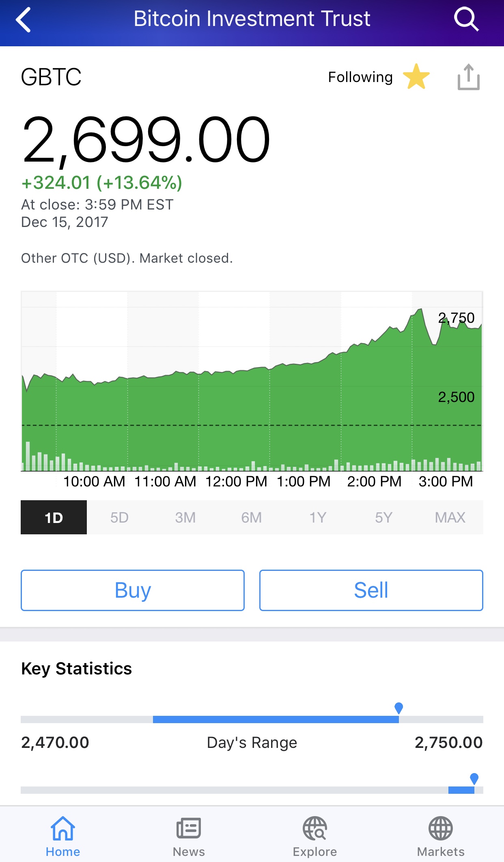This screenshot has width=504, height=862.
Task: Tap the Sell button
Action: click(x=371, y=590)
